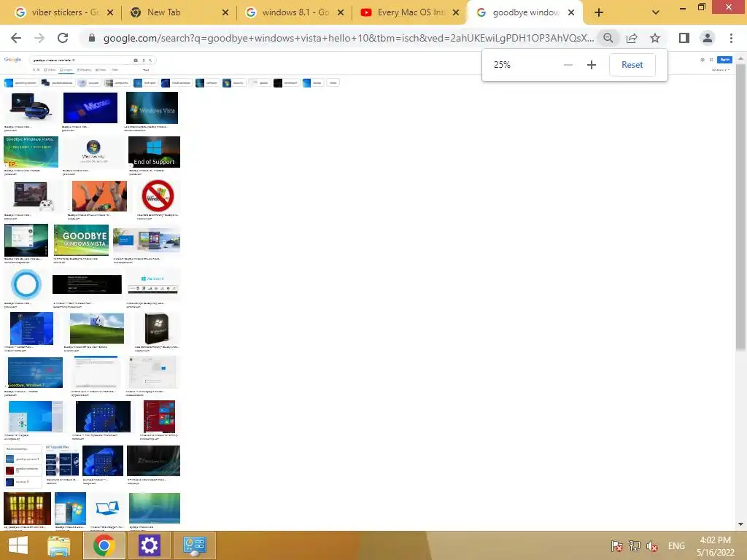
Task: Expand the tab search dropdown arrow
Action: pyautogui.click(x=656, y=12)
